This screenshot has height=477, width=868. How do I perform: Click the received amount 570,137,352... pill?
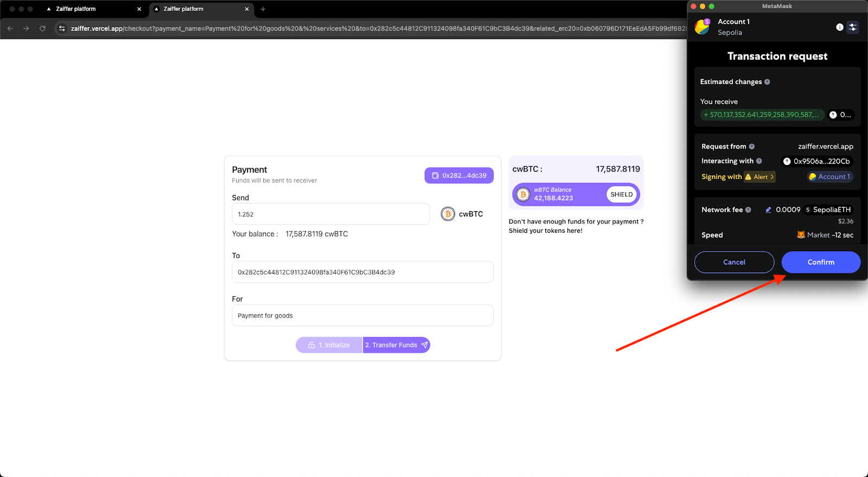pyautogui.click(x=762, y=115)
